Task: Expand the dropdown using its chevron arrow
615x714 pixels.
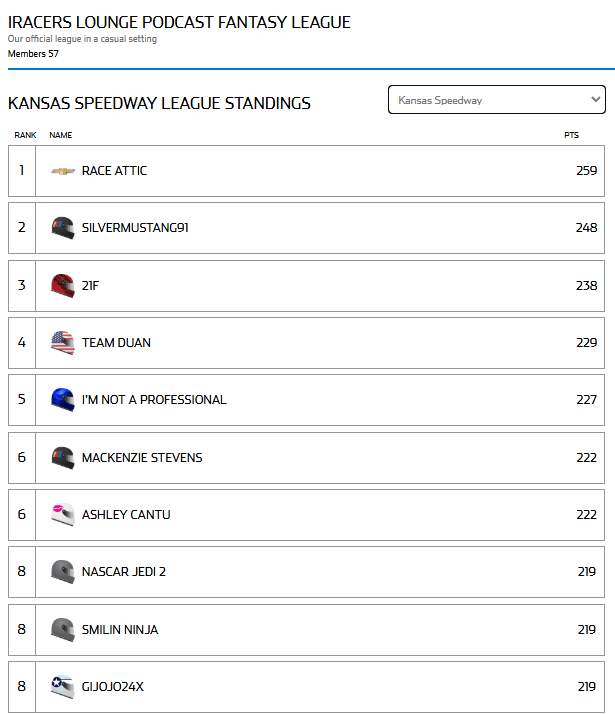Action: pyautogui.click(x=595, y=99)
